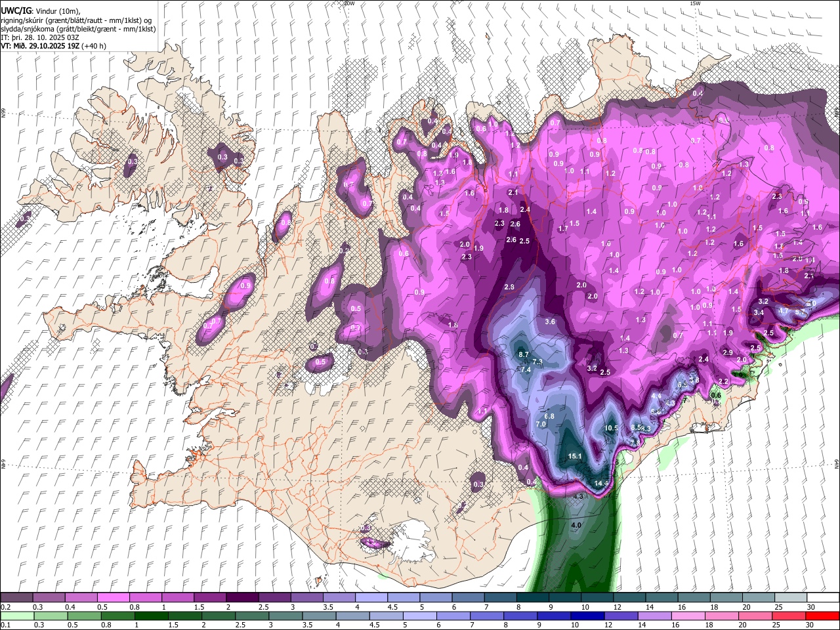Select the '3.4' map value in the east
This screenshot has width=840, height=630.
click(x=759, y=312)
